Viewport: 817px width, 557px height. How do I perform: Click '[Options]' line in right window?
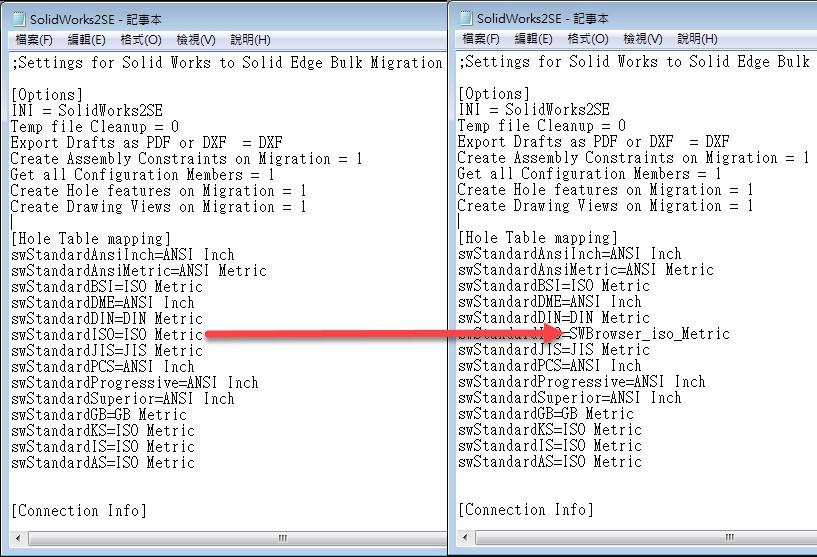click(494, 94)
